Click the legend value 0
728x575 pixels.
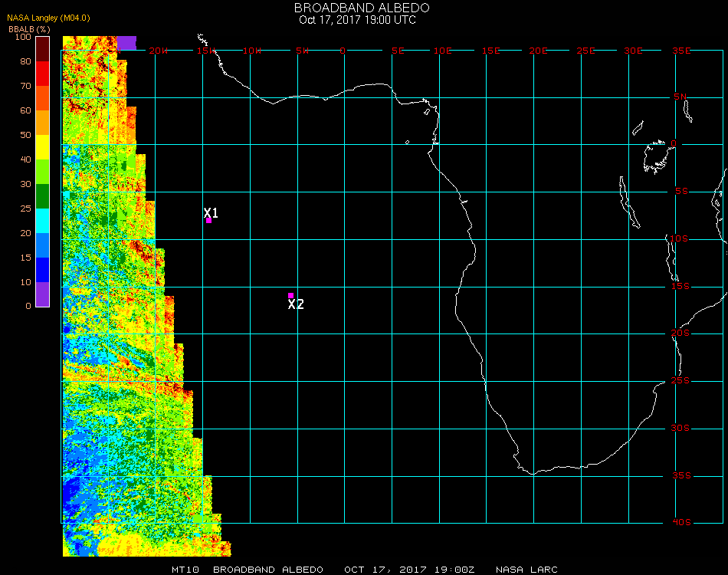(x=28, y=306)
